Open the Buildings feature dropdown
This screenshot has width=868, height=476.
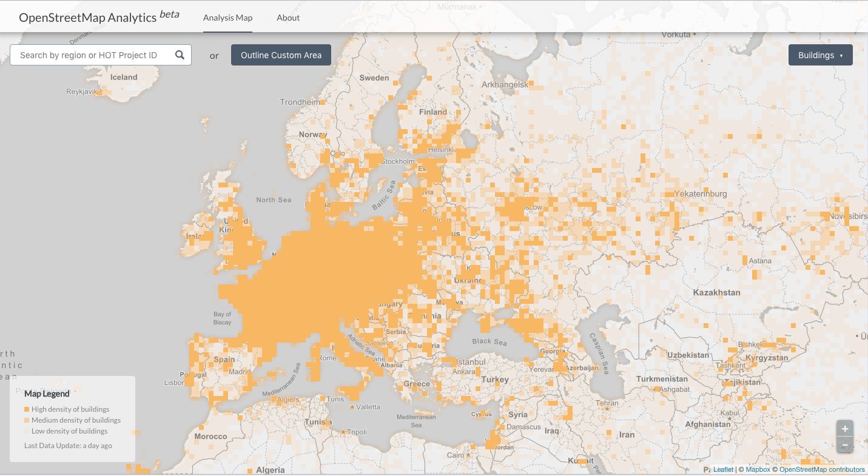point(820,55)
